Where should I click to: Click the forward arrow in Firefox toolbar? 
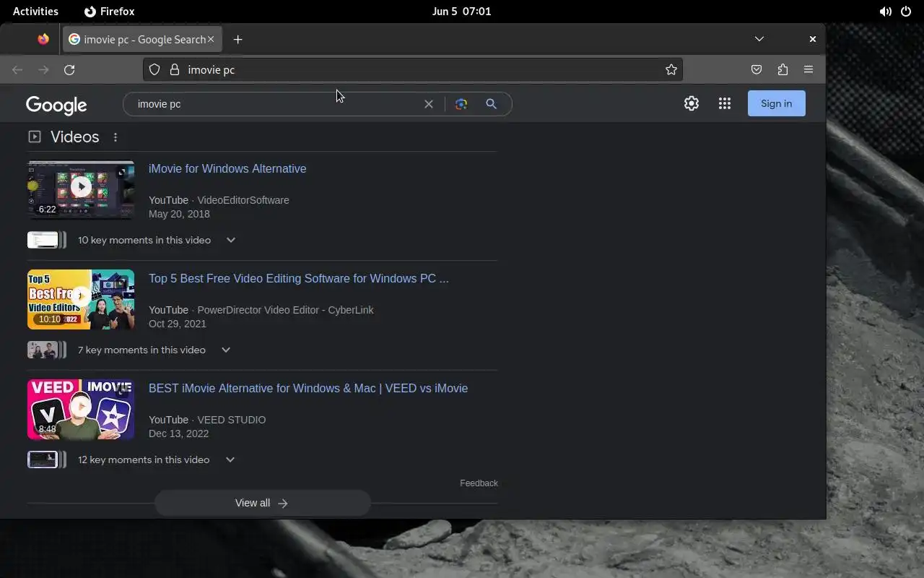[x=43, y=69]
